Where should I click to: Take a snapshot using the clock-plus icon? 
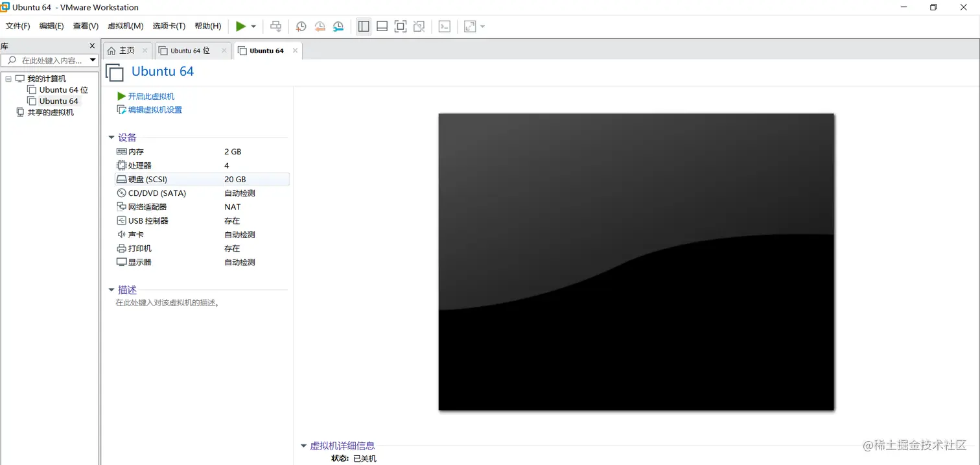click(x=301, y=26)
